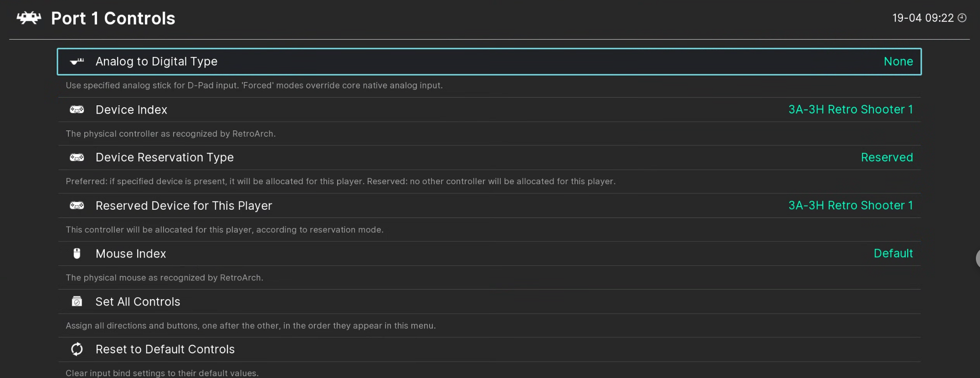Viewport: 980px width, 378px height.
Task: Open Device Index '3A-3H Retro Shooter 1' value
Action: [x=850, y=109]
